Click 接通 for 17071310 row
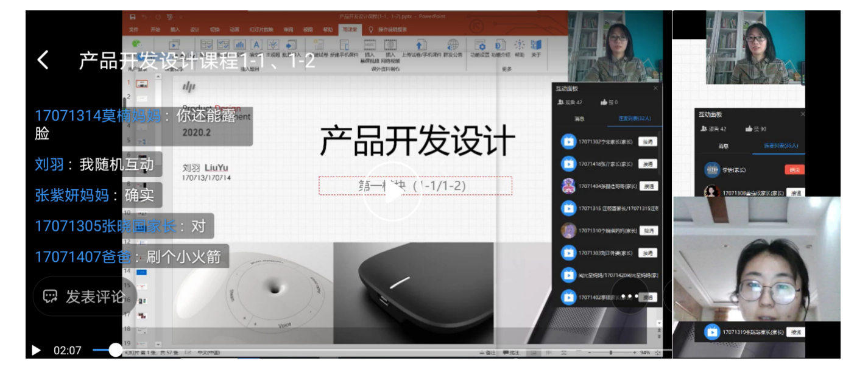868x372 pixels. tap(648, 231)
